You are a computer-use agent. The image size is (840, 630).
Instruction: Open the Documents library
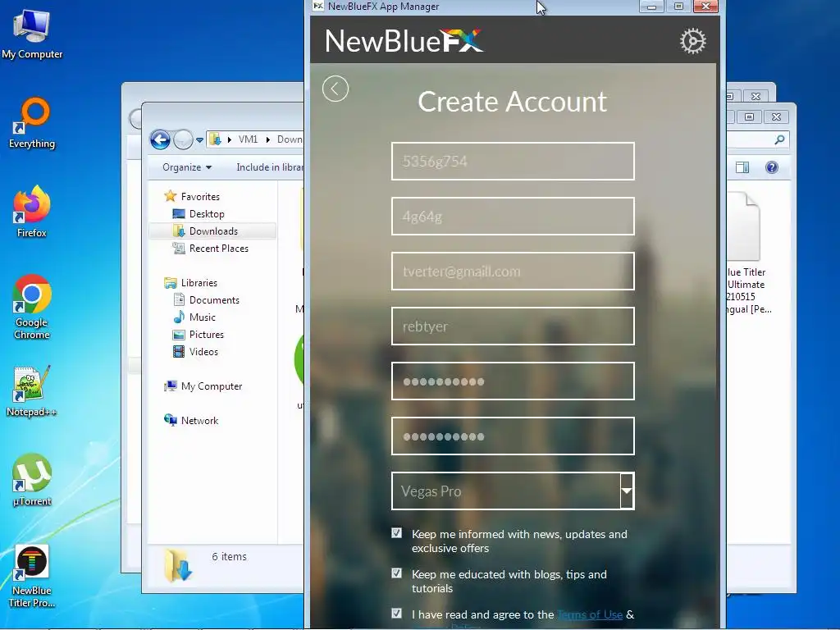pos(214,300)
